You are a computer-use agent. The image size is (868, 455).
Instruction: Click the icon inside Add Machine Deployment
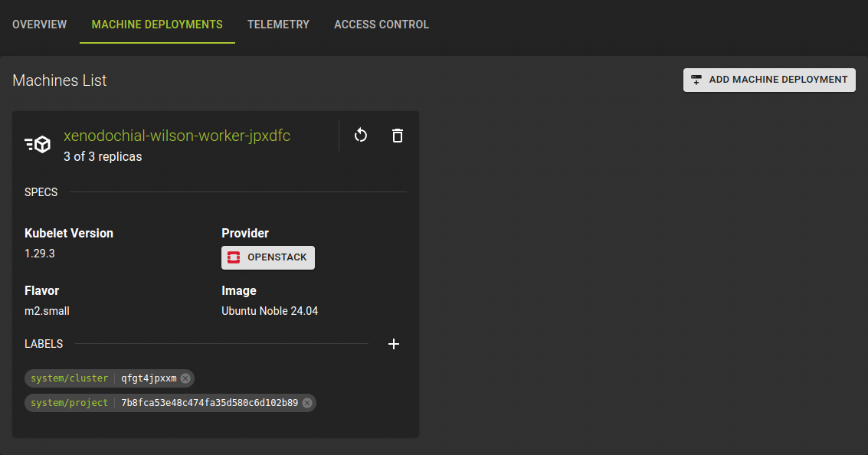696,80
